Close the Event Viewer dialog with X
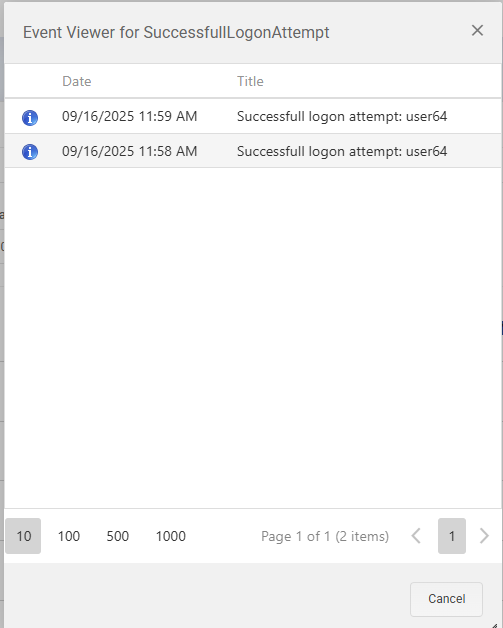Image resolution: width=503 pixels, height=628 pixels. click(477, 30)
